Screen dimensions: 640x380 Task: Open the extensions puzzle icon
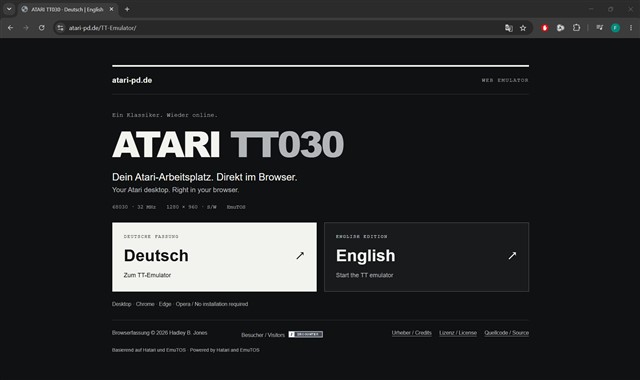(576, 28)
